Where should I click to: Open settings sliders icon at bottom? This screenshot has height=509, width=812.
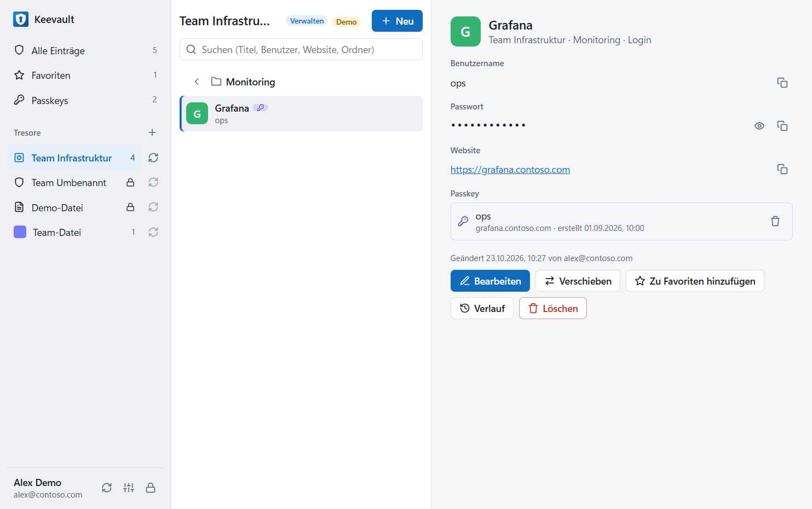tap(129, 488)
